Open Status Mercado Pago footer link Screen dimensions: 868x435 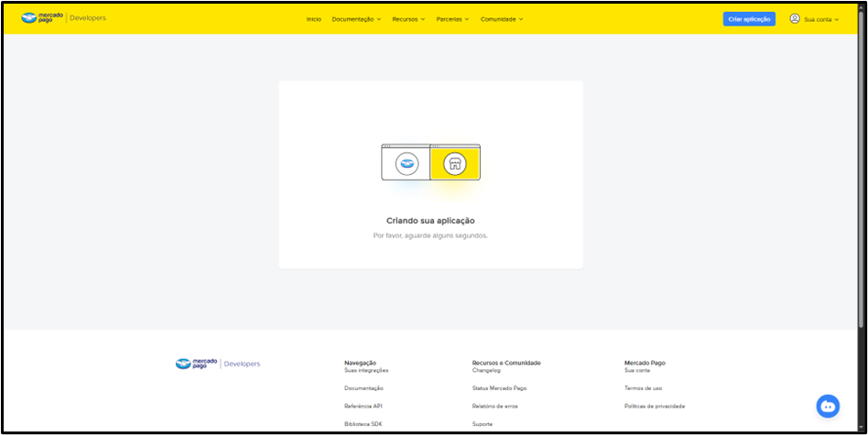(x=499, y=388)
